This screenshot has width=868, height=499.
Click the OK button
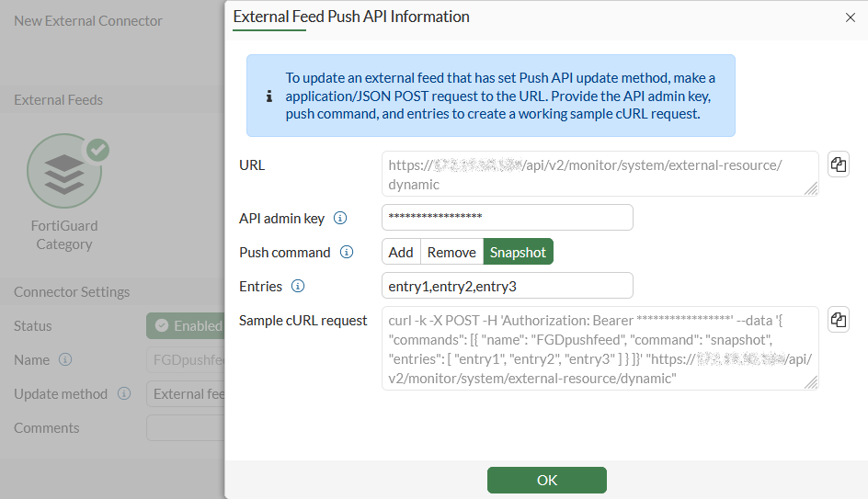click(x=546, y=480)
